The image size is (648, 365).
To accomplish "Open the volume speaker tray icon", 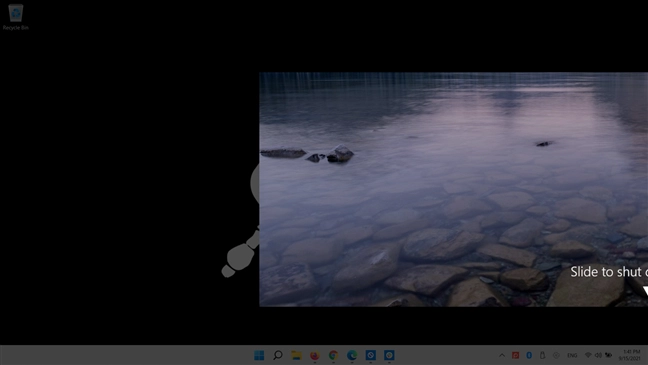I will pyautogui.click(x=598, y=355).
